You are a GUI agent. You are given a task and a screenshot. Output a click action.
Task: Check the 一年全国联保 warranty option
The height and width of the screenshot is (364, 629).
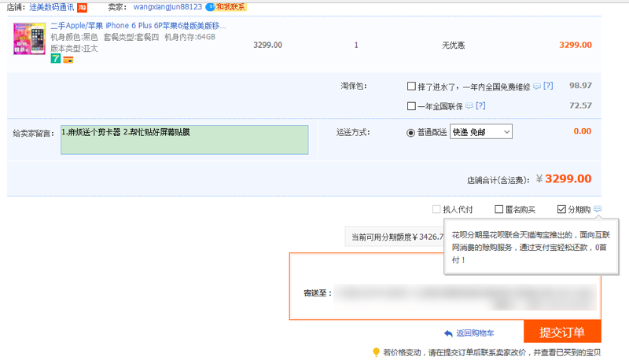pyautogui.click(x=411, y=106)
